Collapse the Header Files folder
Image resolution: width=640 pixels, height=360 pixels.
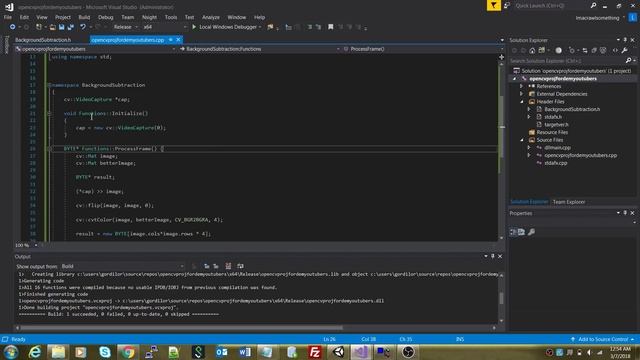pos(522,102)
